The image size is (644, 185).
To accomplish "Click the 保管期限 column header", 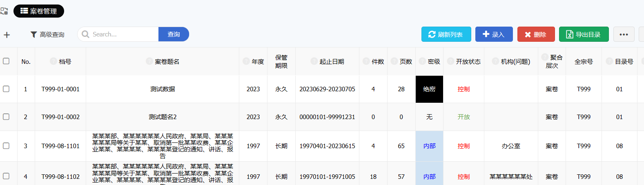I will click(281, 61).
